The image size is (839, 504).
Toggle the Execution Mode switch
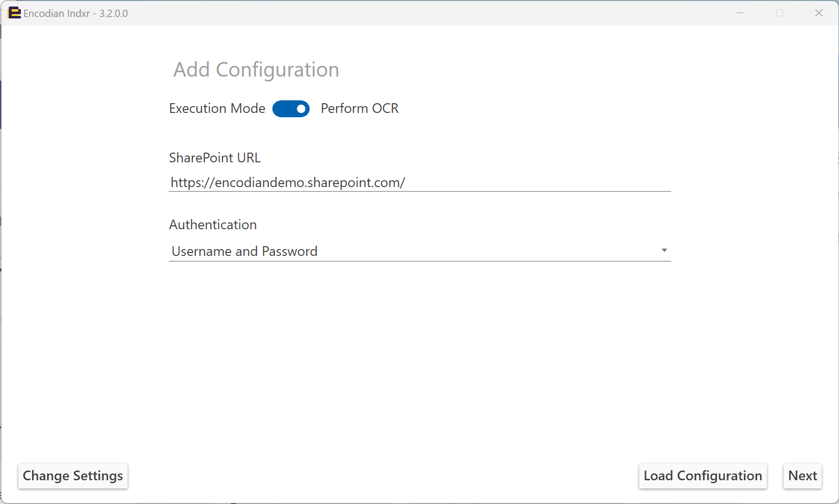(x=291, y=109)
